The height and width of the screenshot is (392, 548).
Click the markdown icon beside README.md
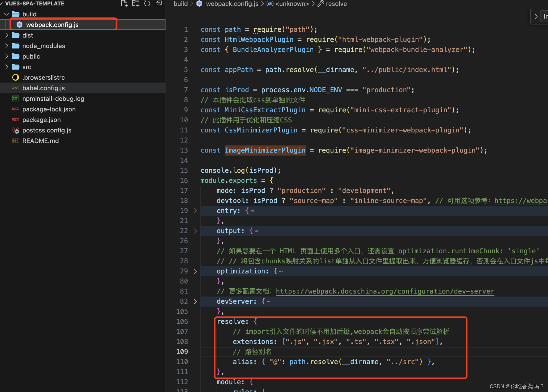[16, 141]
